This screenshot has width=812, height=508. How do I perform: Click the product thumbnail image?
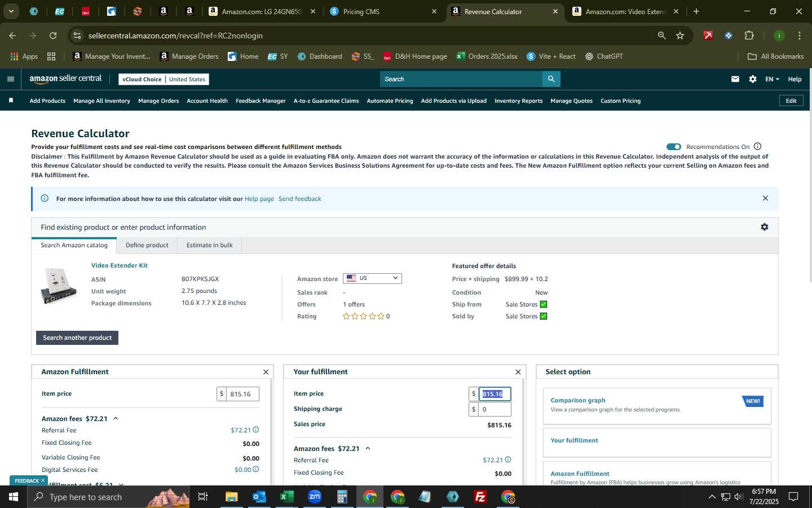(59, 286)
